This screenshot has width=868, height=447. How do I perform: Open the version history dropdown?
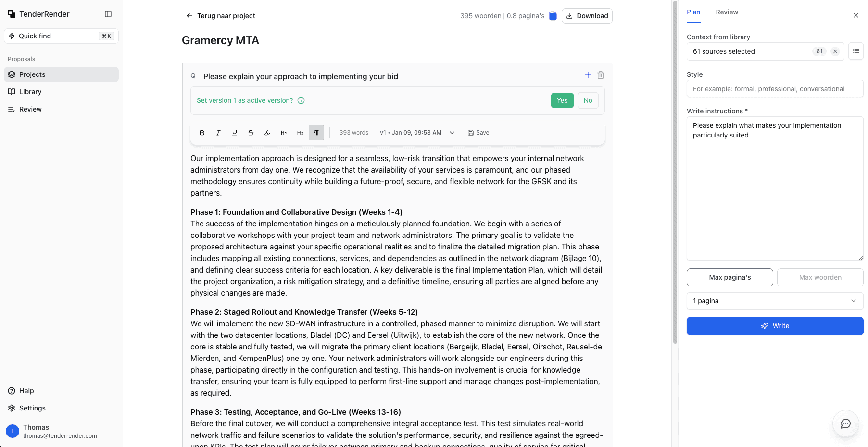(451, 133)
